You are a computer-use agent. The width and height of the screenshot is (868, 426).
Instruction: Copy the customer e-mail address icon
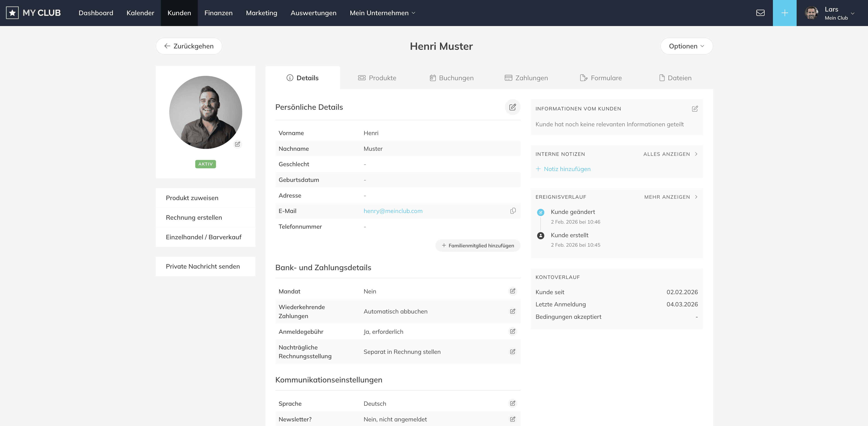tap(513, 211)
